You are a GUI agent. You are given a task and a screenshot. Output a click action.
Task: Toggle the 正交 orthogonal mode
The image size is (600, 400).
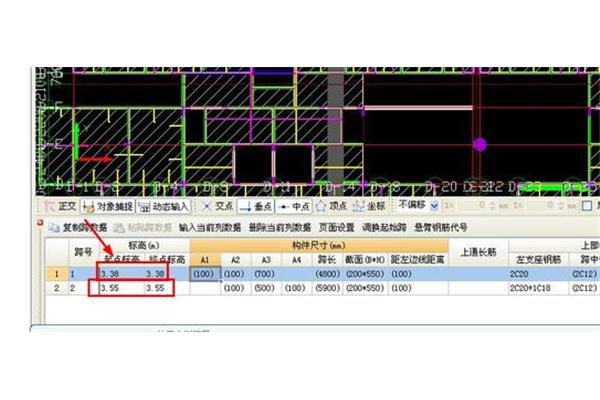(61, 207)
